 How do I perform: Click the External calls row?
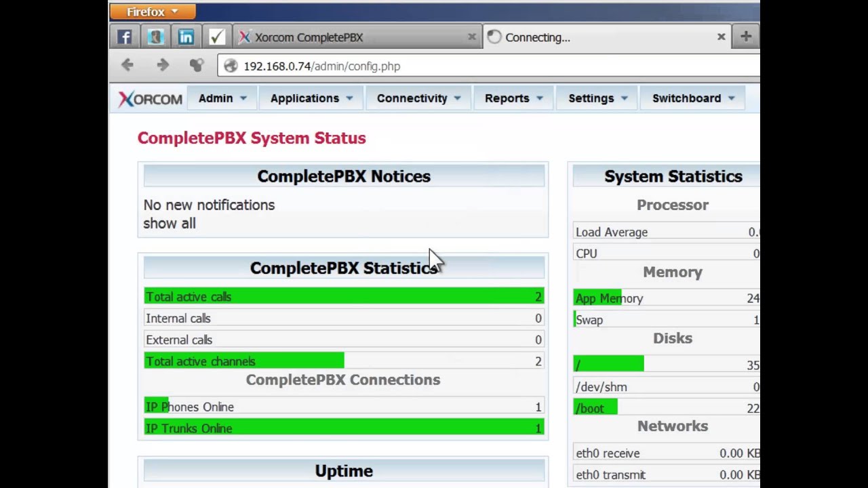tap(344, 340)
